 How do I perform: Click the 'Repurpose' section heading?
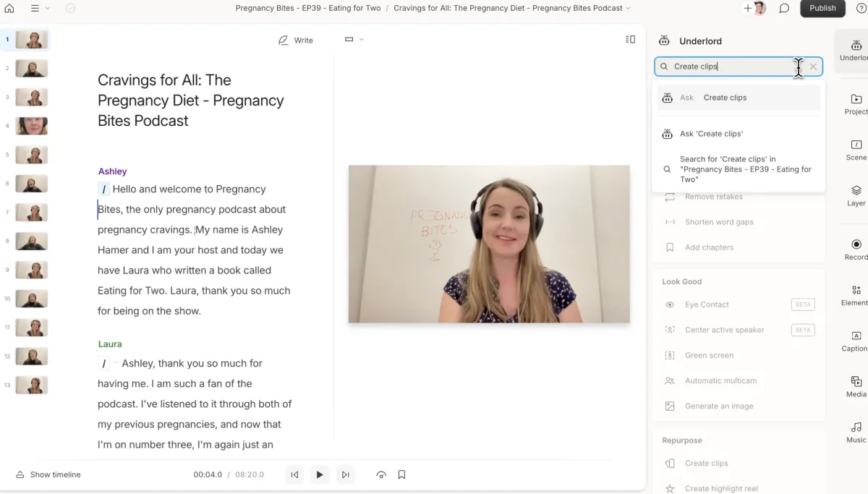click(682, 440)
